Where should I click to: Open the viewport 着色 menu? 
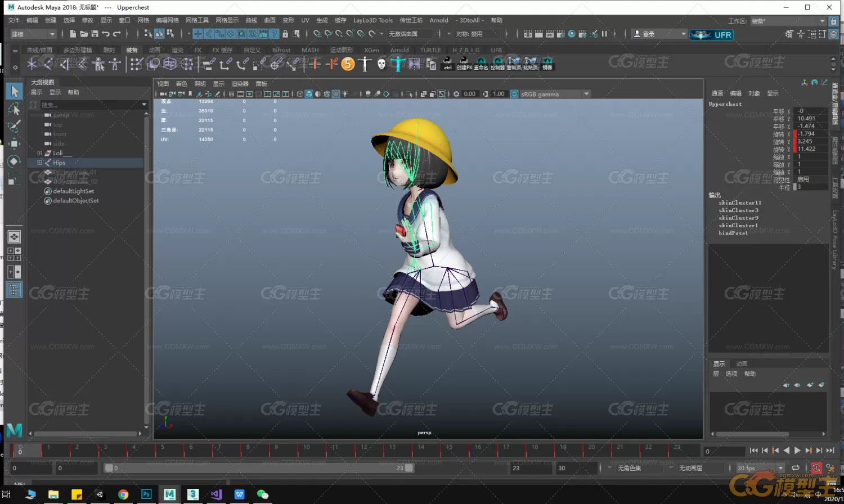click(181, 84)
